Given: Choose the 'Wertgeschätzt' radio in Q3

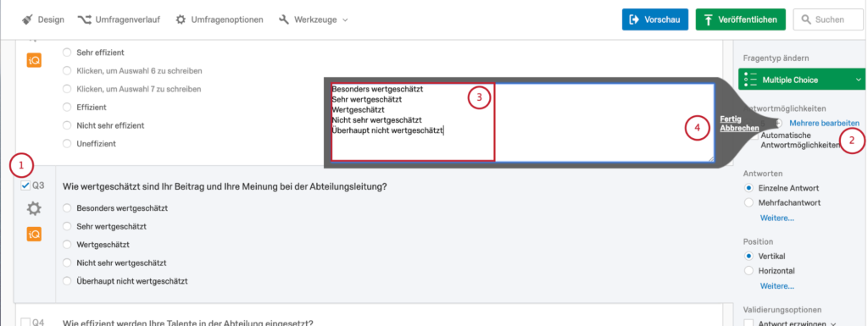Looking at the screenshot, I should [67, 244].
